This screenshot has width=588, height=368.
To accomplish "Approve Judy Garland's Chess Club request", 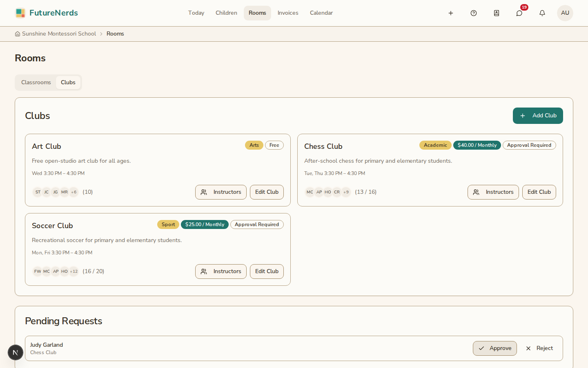I will tap(495, 348).
